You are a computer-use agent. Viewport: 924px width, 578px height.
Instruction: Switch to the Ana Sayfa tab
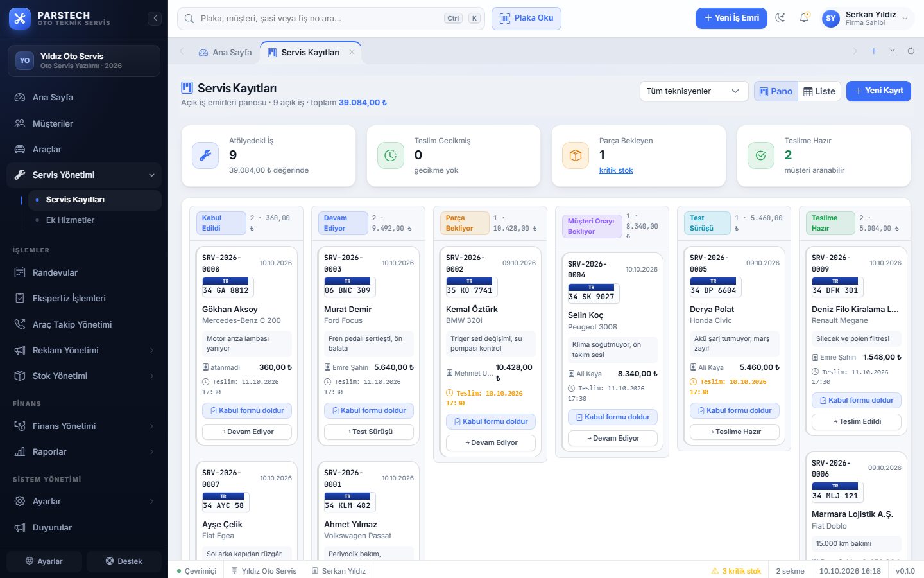pyautogui.click(x=225, y=52)
